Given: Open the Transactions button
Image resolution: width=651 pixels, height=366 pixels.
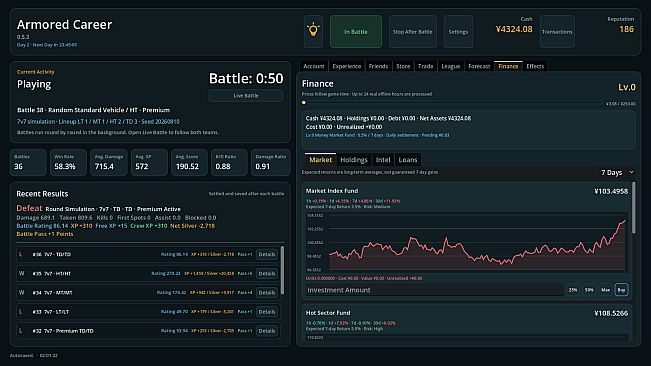Looking at the screenshot, I should [x=557, y=32].
